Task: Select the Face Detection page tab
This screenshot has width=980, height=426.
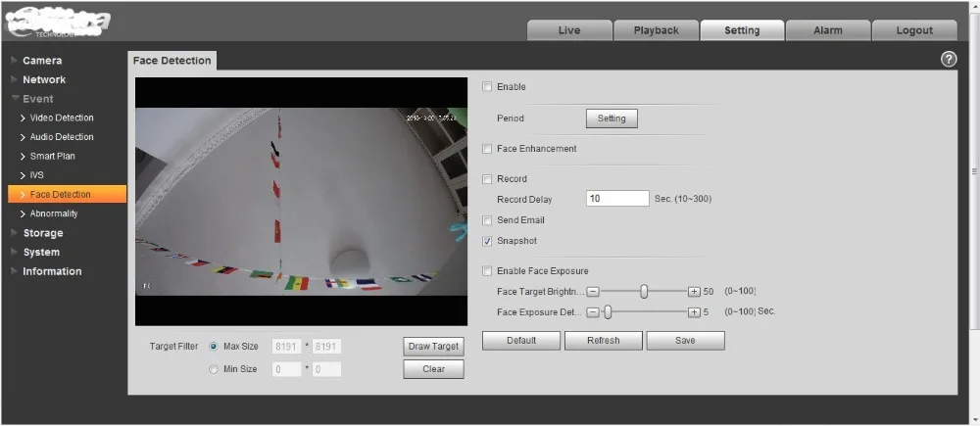Action: (x=171, y=61)
